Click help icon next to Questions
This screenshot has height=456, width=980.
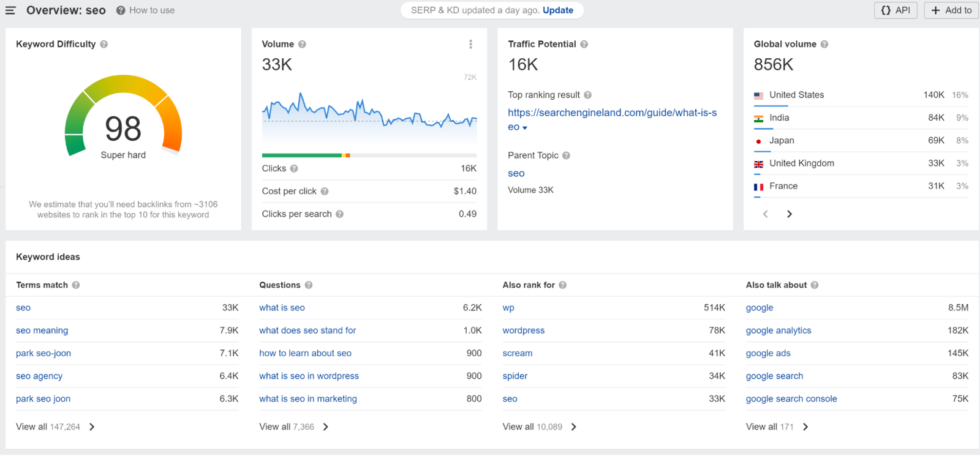[309, 285]
